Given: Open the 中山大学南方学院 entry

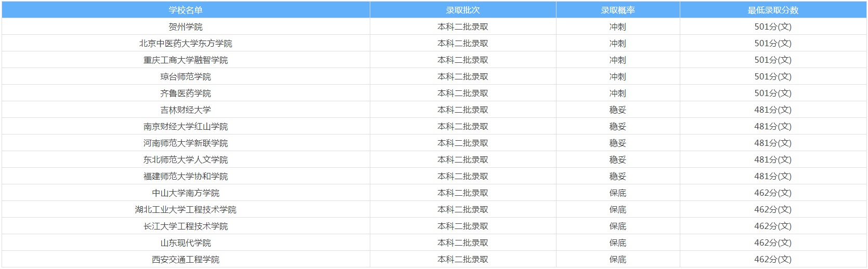Looking at the screenshot, I should pyautogui.click(x=186, y=193).
